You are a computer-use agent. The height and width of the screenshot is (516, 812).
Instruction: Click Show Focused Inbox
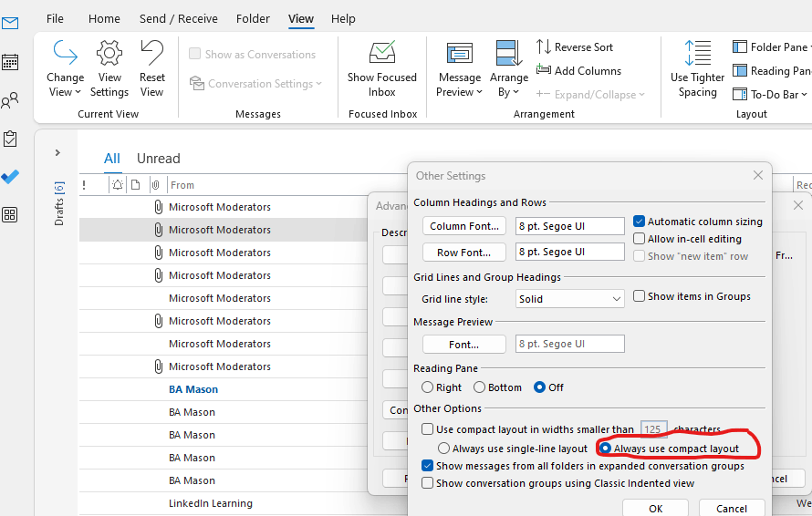click(x=382, y=69)
